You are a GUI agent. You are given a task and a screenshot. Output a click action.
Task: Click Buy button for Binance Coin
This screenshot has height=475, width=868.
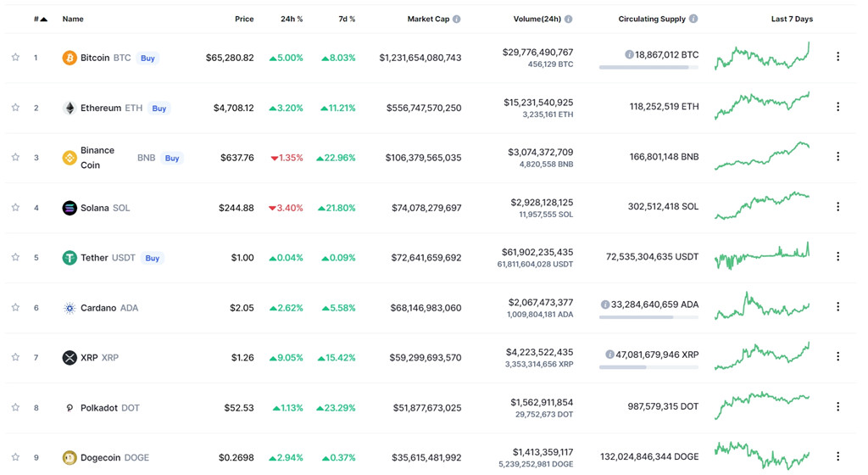(x=172, y=159)
